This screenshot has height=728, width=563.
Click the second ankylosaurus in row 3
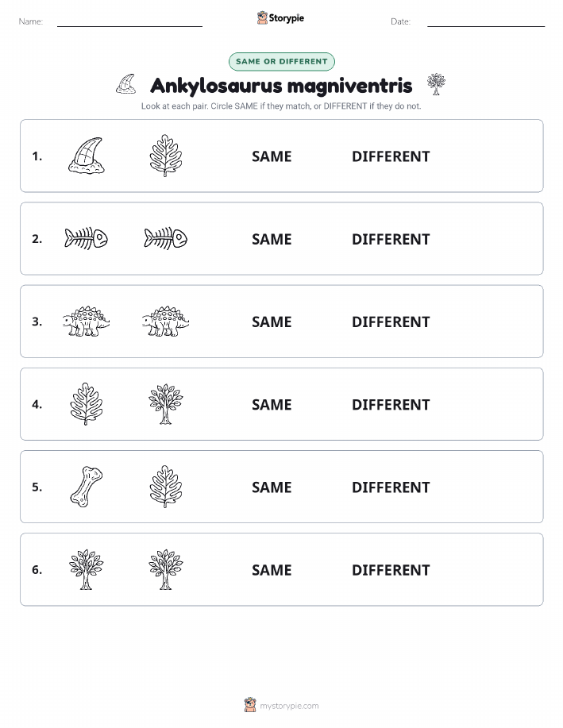[x=165, y=322]
